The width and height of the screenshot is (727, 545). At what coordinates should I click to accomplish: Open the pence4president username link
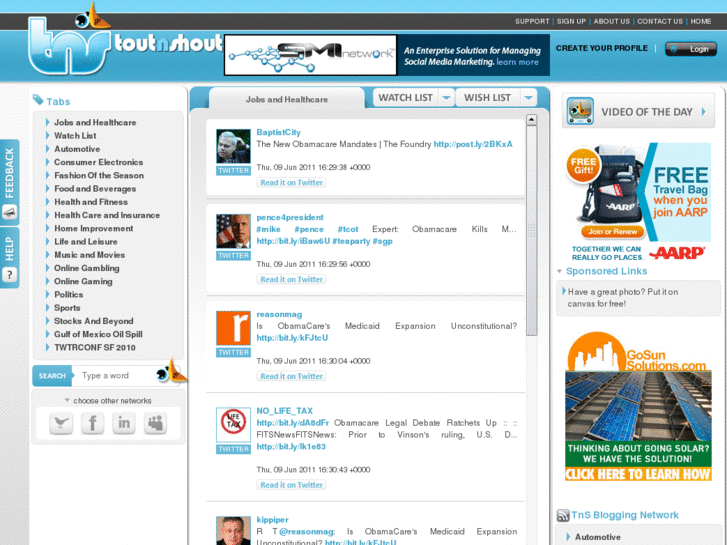pyautogui.click(x=290, y=217)
